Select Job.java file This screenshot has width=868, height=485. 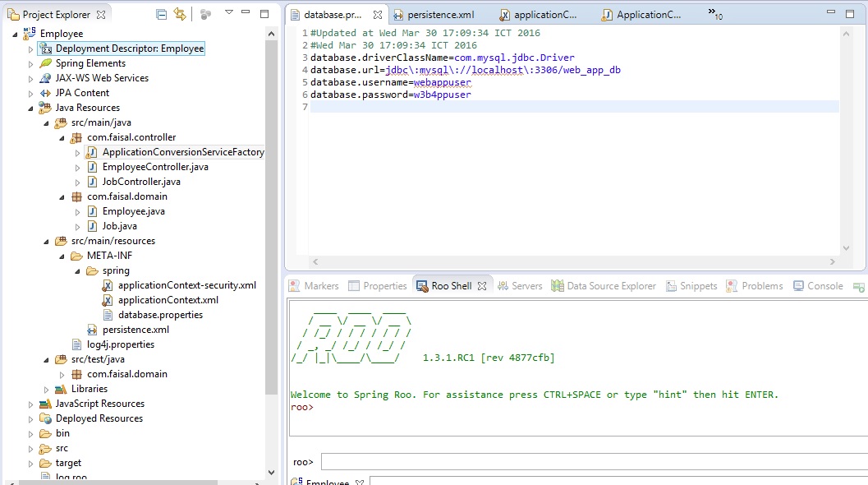[x=120, y=226]
